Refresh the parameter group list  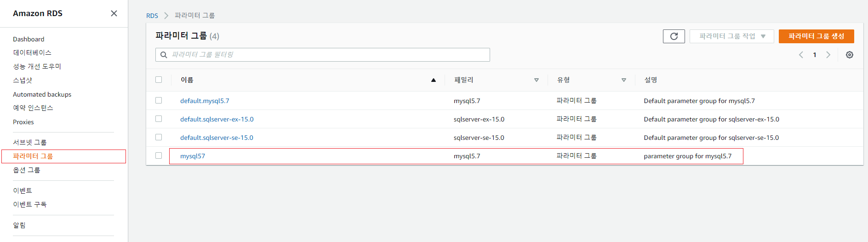click(674, 36)
